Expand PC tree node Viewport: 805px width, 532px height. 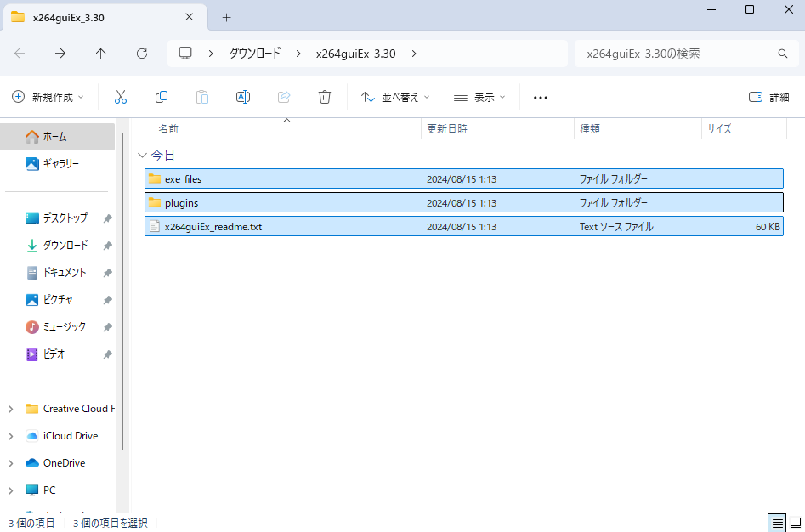pos(11,490)
